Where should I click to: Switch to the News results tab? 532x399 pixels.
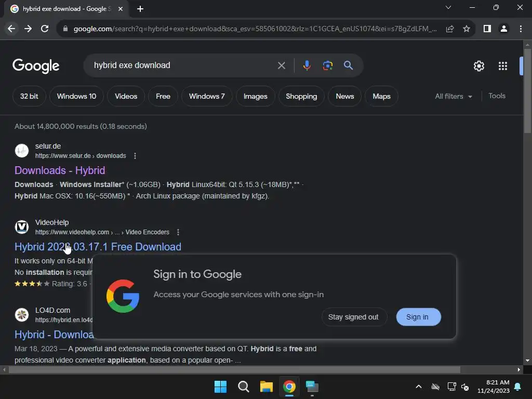tap(345, 96)
